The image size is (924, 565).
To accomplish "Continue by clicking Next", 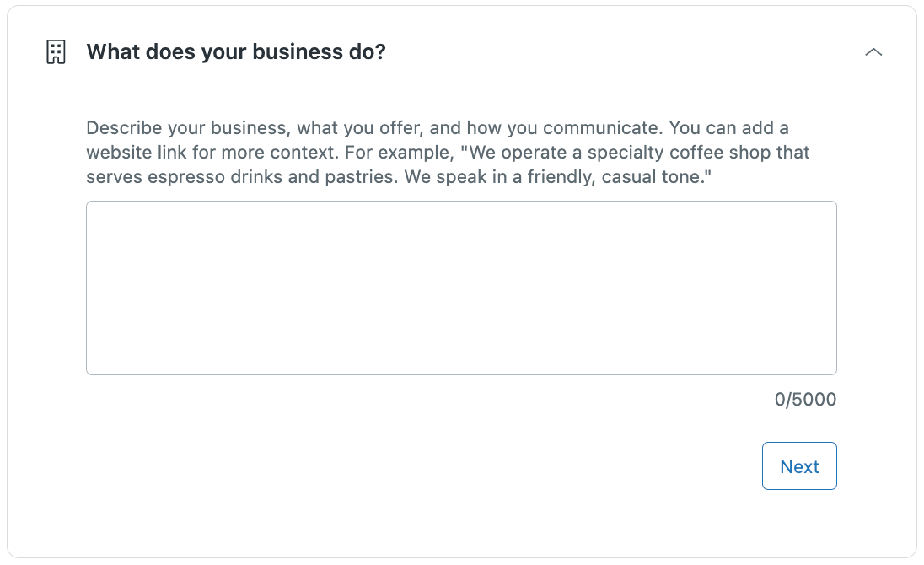I will click(799, 466).
